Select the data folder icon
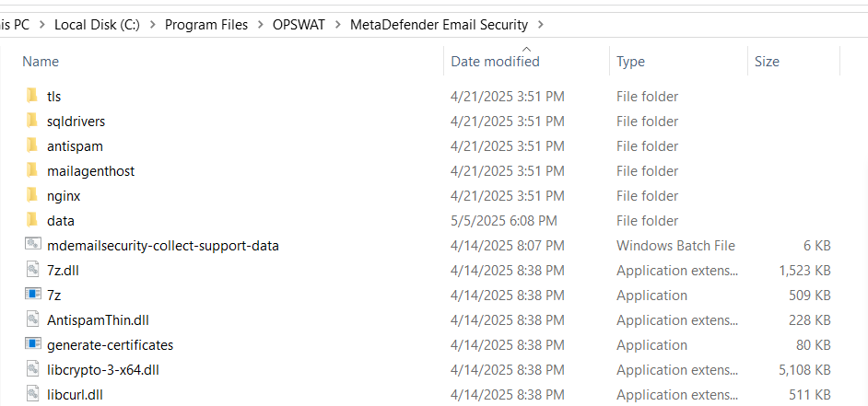The image size is (868, 406). tap(32, 221)
